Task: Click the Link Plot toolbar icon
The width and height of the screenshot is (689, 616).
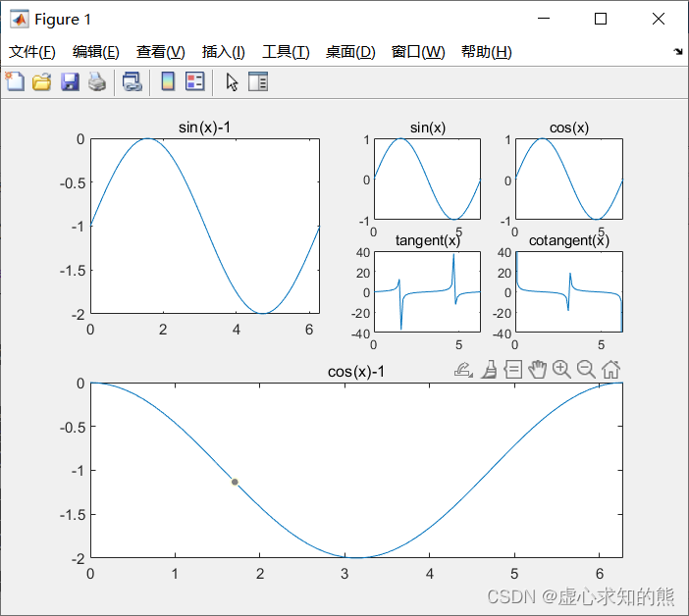Action: coord(132,82)
